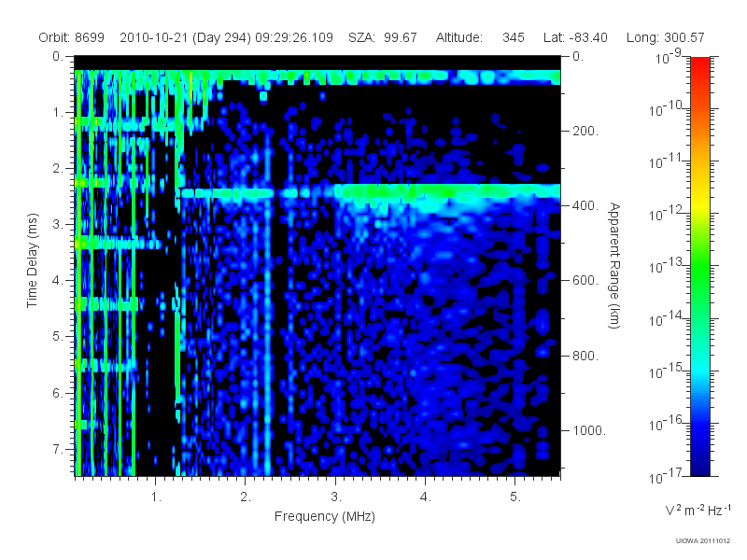Click the date 2010-10-21 (Day 294) label
The image size is (747, 560).
pyautogui.click(x=185, y=37)
